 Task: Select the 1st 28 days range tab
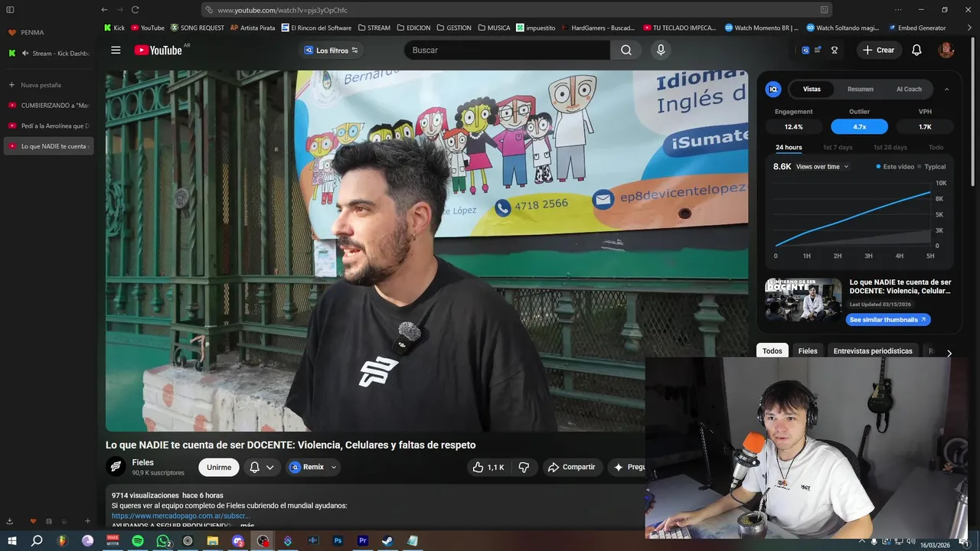(890, 148)
